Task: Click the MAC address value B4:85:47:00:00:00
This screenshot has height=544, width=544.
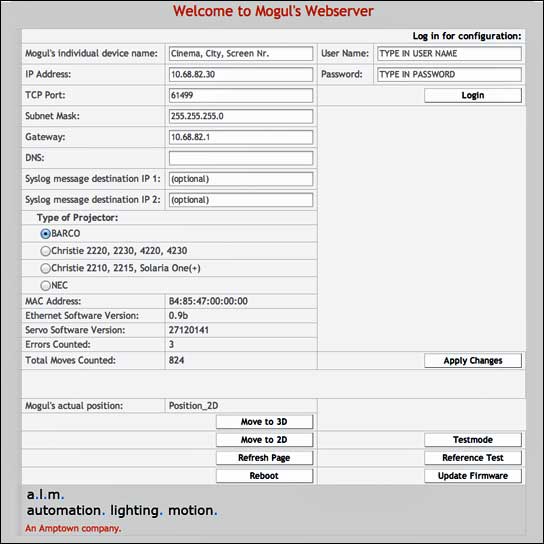Action: [x=208, y=301]
